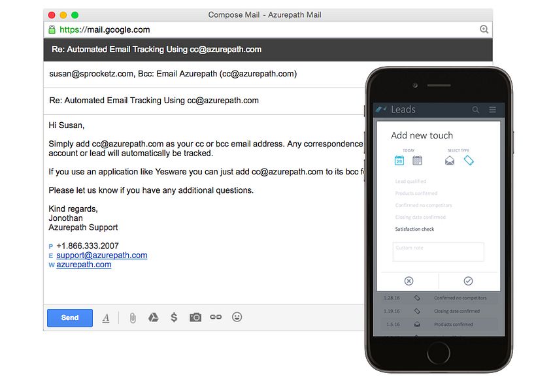Choose the "Confirmed no competitors" option in dialog
The height and width of the screenshot is (392, 553).
click(424, 205)
